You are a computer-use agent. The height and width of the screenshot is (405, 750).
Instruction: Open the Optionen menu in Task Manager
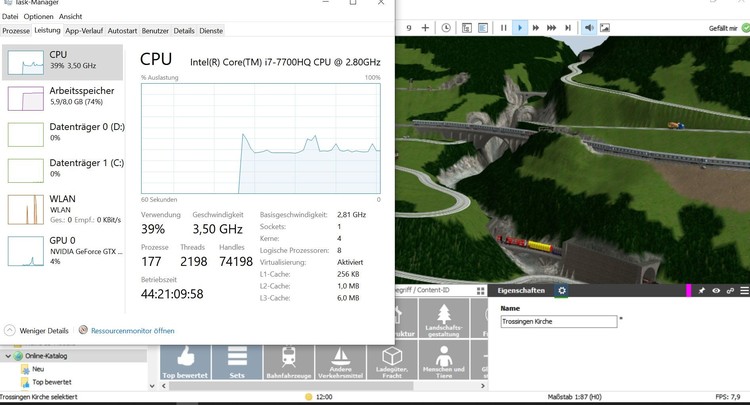(38, 17)
